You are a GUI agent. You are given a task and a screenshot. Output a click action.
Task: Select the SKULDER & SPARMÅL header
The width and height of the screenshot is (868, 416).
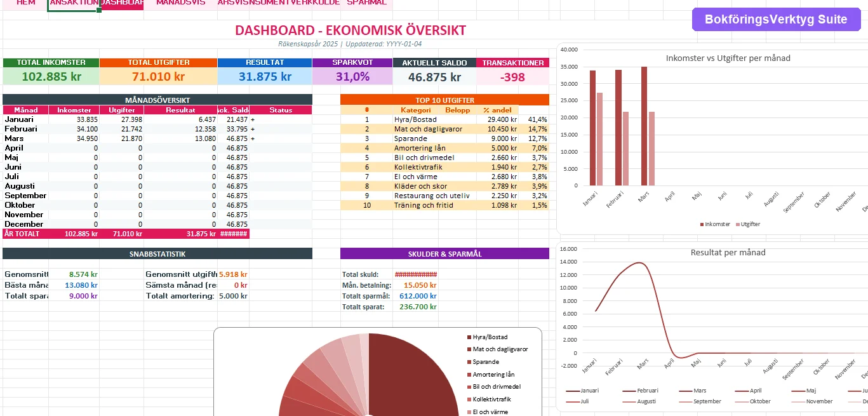(444, 253)
